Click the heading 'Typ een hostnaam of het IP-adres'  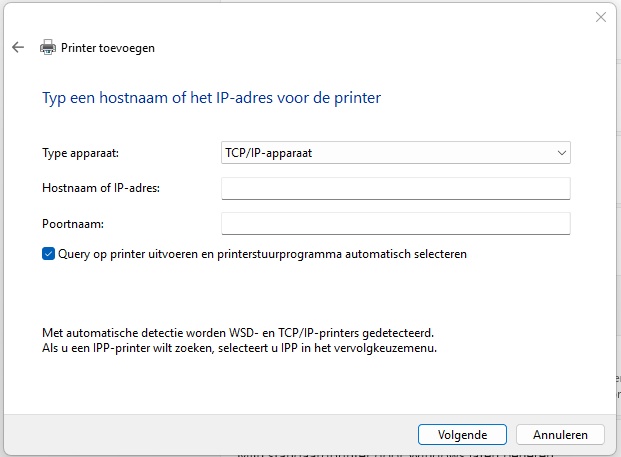[211, 98]
